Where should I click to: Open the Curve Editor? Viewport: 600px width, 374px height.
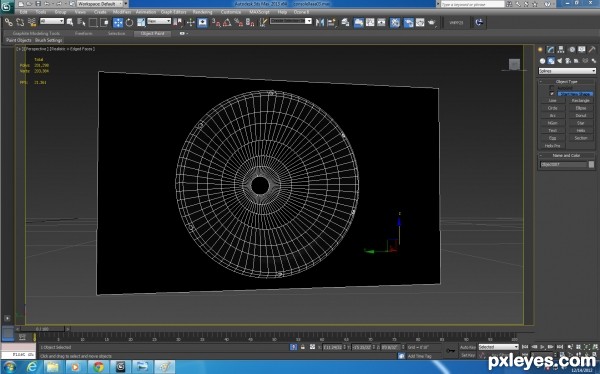[370, 23]
